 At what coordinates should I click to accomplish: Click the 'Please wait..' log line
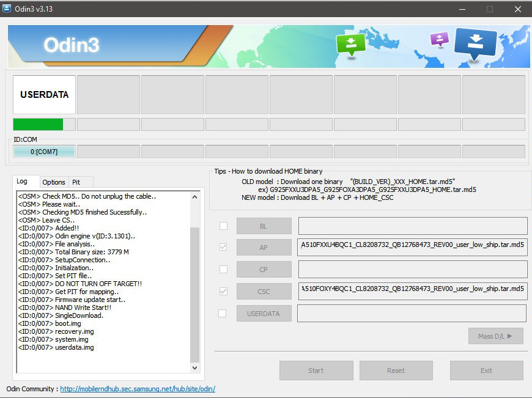coord(49,204)
